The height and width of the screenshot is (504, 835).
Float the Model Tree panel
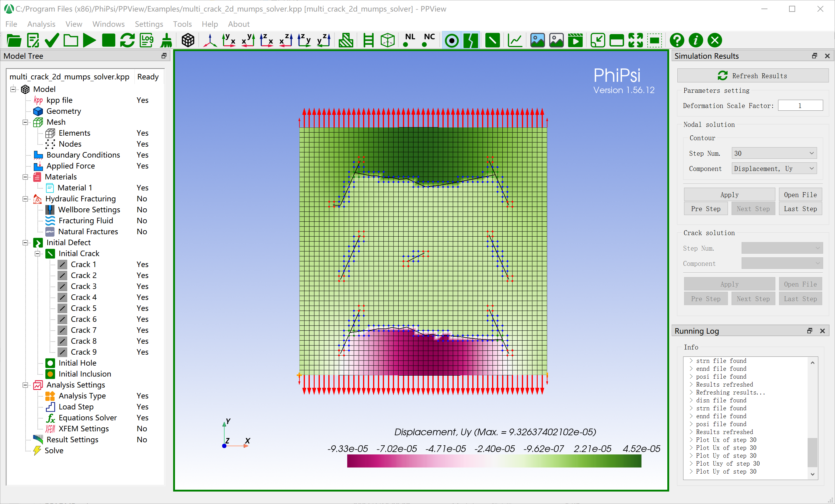(x=164, y=56)
